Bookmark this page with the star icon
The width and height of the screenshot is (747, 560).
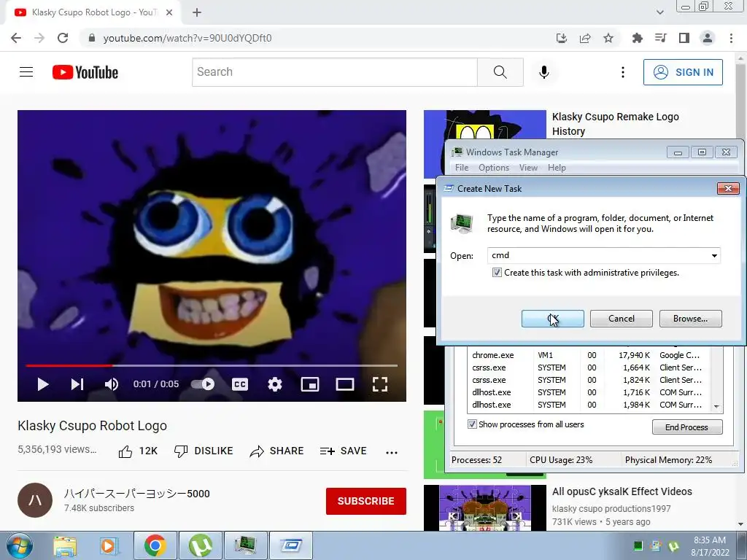point(608,38)
